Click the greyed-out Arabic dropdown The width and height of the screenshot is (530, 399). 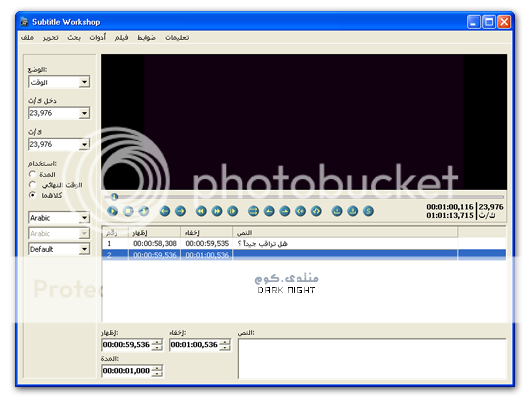(x=59, y=233)
